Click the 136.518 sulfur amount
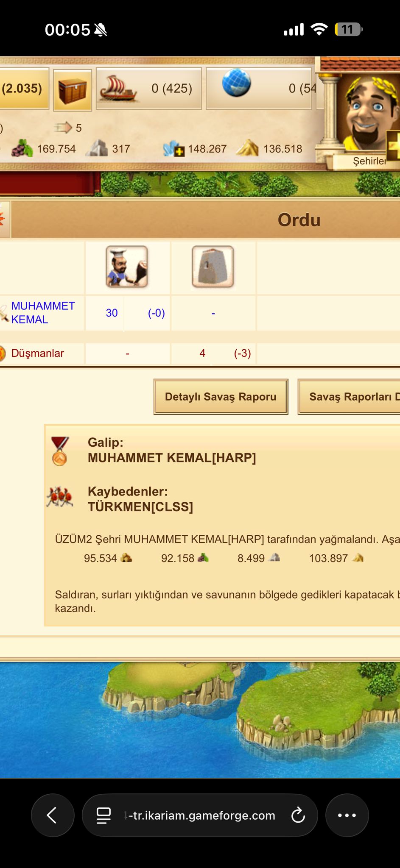The height and width of the screenshot is (868, 400). tap(283, 149)
